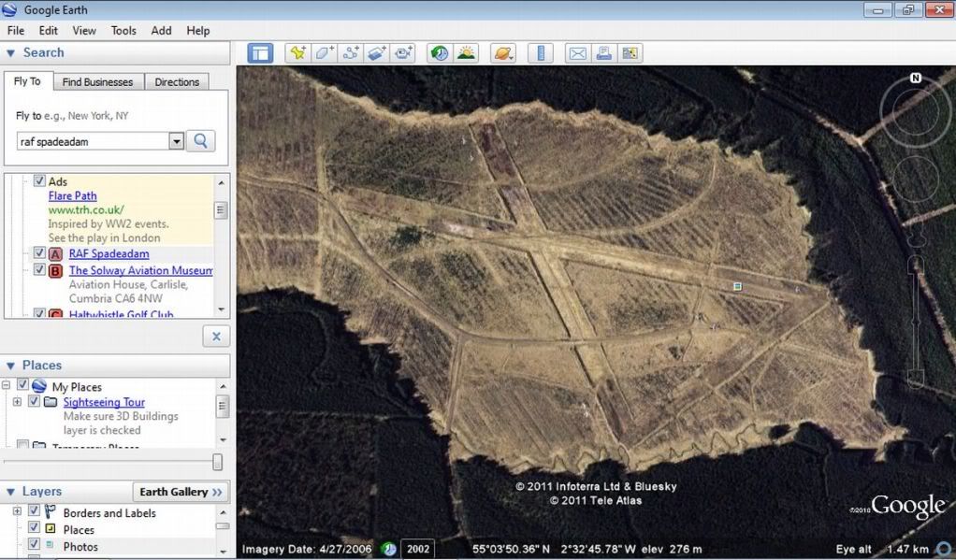Expand the Borders and Labels node
Screen dimensions: 956x560
(17, 511)
